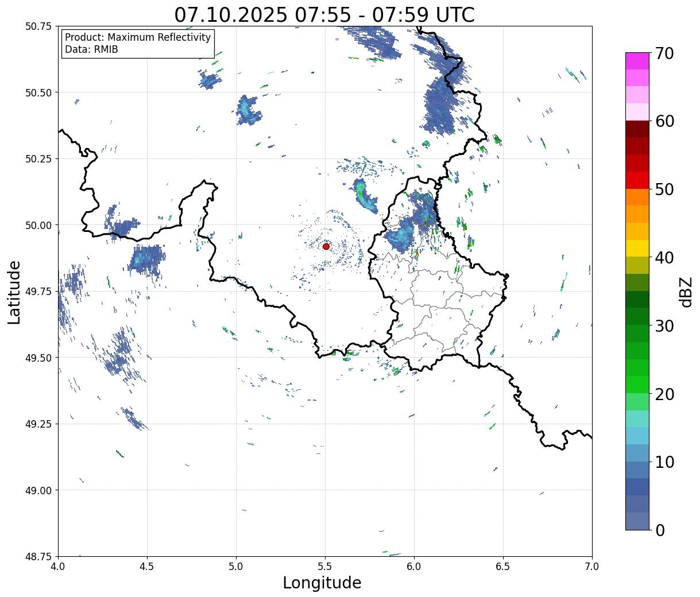Click the colorbar tick label 30

click(x=664, y=325)
